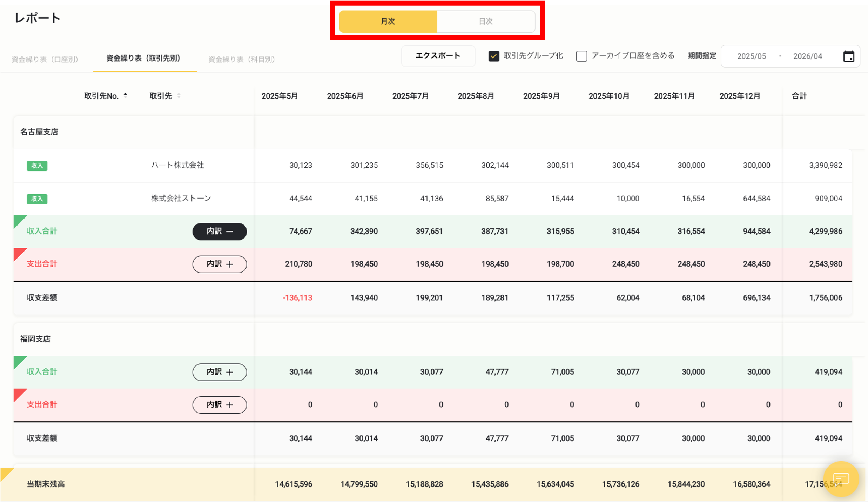Expand 名古屋支店 支出合計 breakdown
Screen dimensions: 868x503
tap(220, 264)
